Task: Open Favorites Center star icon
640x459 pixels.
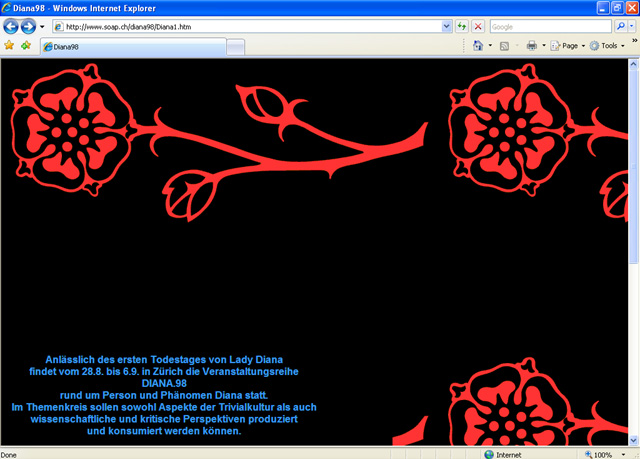Action: [10, 46]
